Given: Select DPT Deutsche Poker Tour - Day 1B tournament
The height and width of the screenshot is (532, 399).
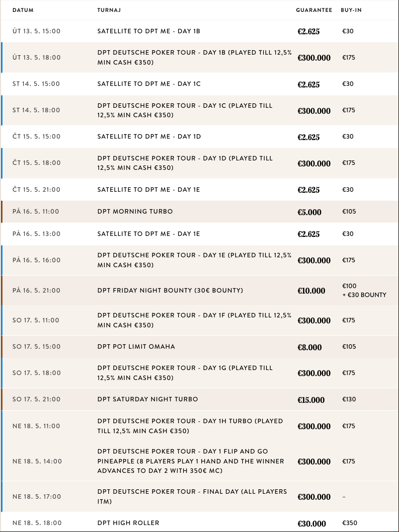Looking at the screenshot, I should pos(200,57).
